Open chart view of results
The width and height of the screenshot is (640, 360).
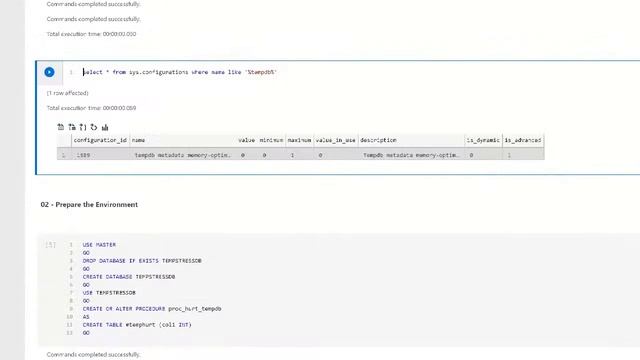[x=105, y=127]
